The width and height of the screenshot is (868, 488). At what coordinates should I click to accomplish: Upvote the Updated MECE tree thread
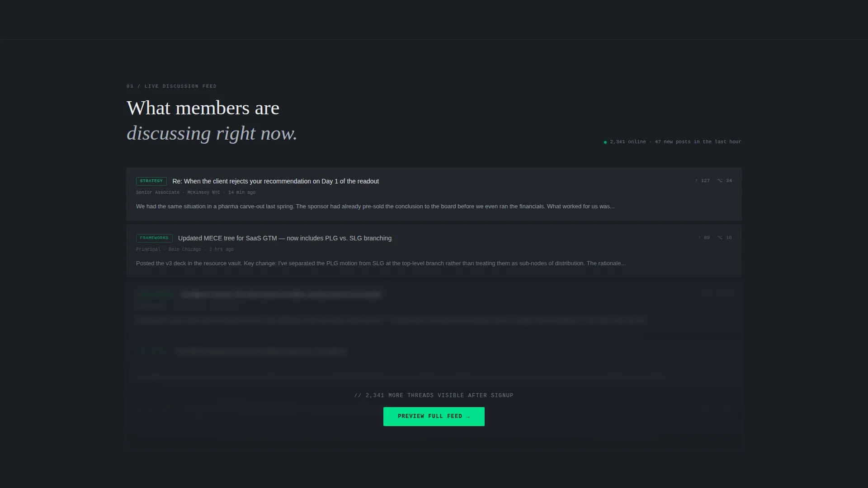pos(703,238)
